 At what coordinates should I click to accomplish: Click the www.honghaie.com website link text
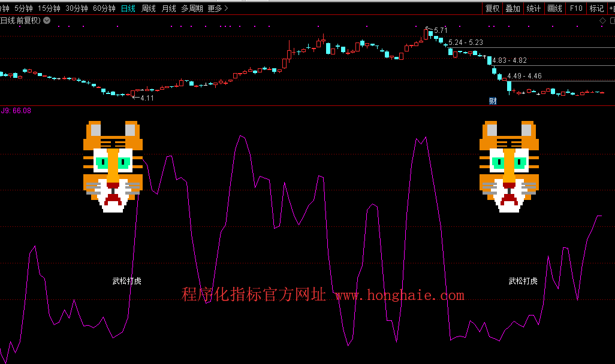(399, 295)
